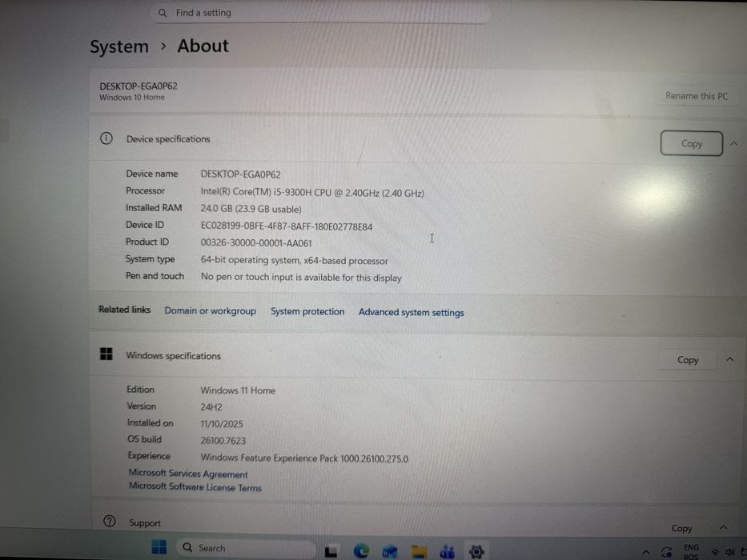Collapse the Device specifications section
Screen dimensions: 747x560
(x=734, y=143)
